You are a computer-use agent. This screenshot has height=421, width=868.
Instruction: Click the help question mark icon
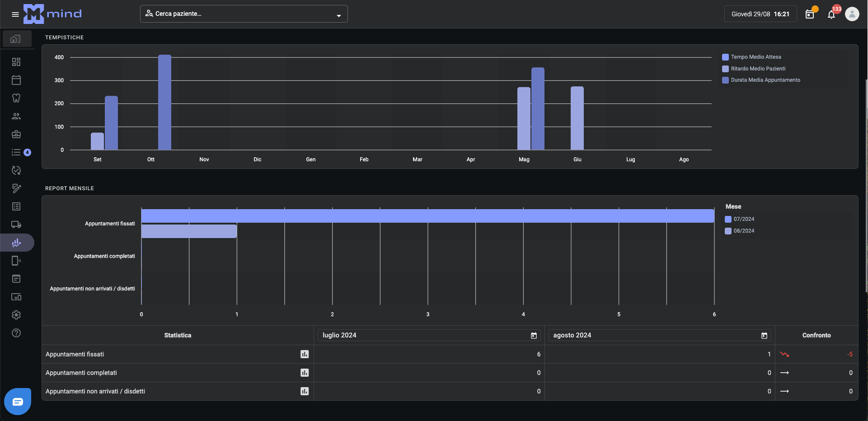click(x=16, y=333)
